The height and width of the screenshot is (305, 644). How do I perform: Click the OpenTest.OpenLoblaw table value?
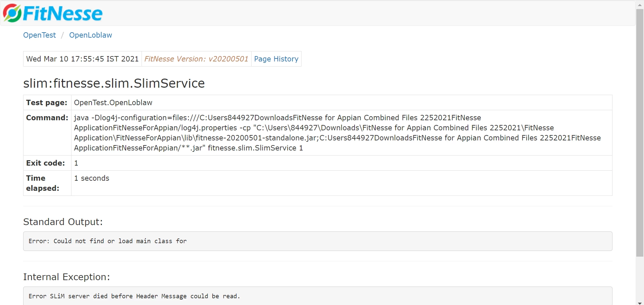click(113, 103)
